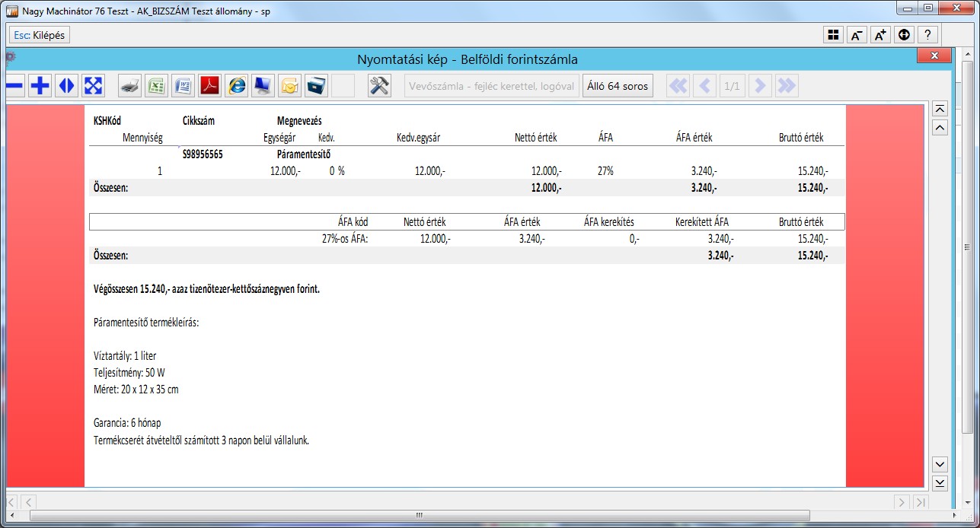Fit the page to width with the blue arrows icon
This screenshot has width=980, height=528.
coord(66,86)
